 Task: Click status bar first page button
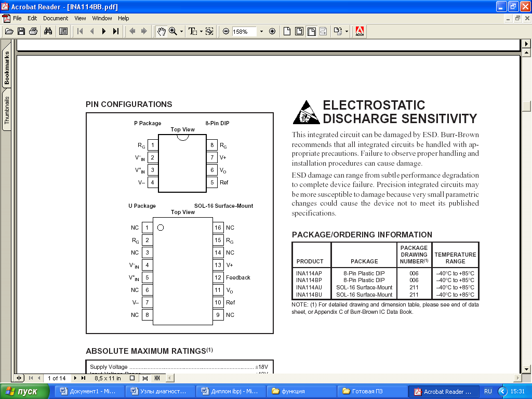click(31, 378)
